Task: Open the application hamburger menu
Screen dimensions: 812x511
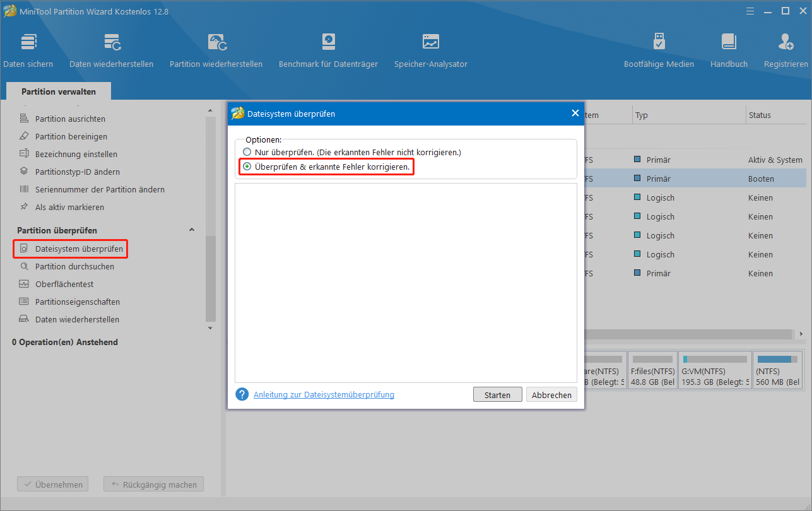Action: (750, 11)
